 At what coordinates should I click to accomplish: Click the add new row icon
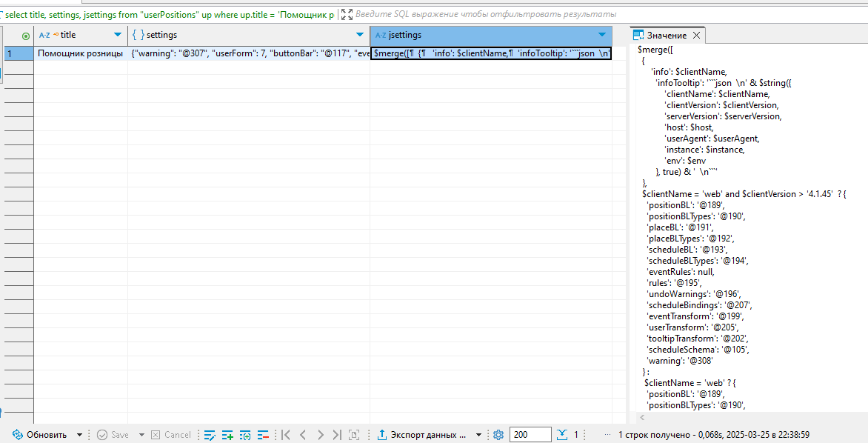pos(227,435)
